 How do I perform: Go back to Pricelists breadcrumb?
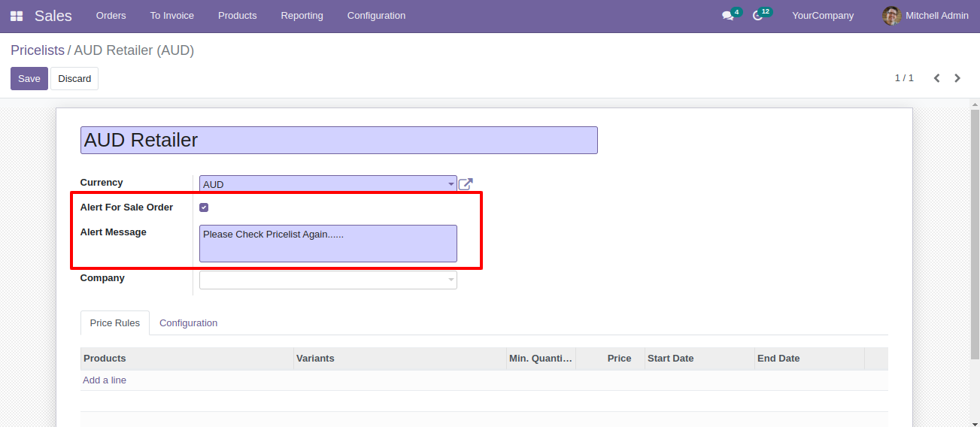(x=38, y=50)
